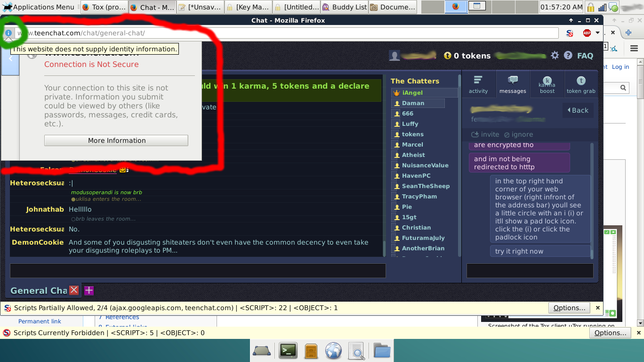Screen dimensions: 644x362
Task: Launch web browser globe in dock
Action: point(333,351)
